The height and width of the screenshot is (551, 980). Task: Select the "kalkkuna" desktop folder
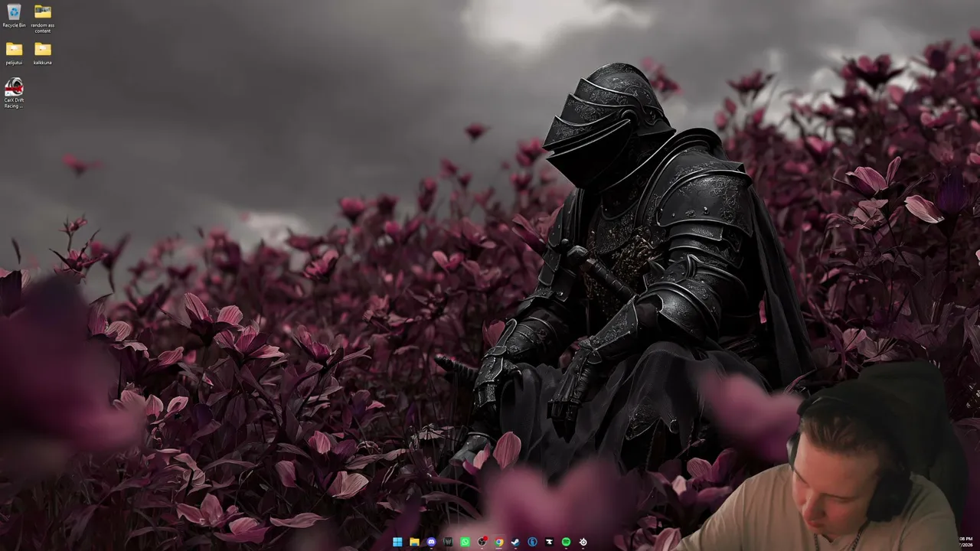(x=43, y=53)
